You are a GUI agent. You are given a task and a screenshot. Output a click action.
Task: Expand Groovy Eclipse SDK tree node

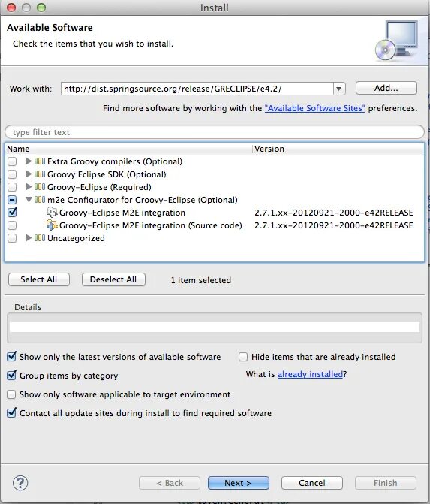click(29, 174)
